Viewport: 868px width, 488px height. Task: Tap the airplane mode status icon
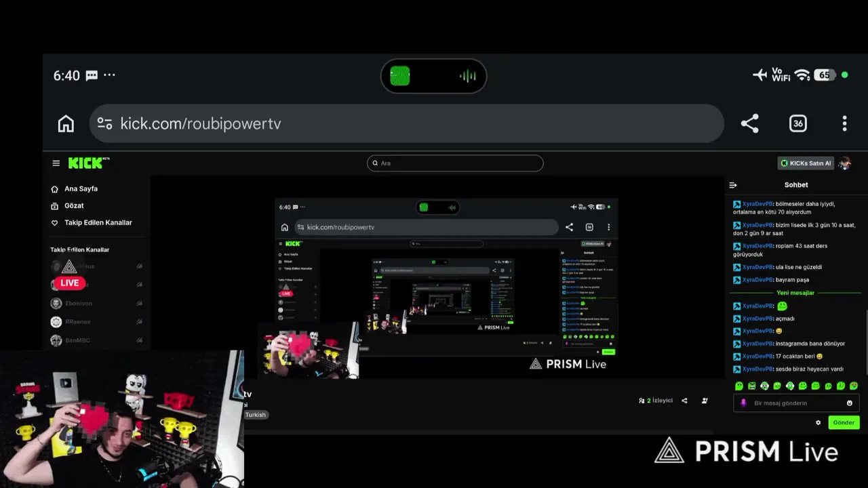760,75
